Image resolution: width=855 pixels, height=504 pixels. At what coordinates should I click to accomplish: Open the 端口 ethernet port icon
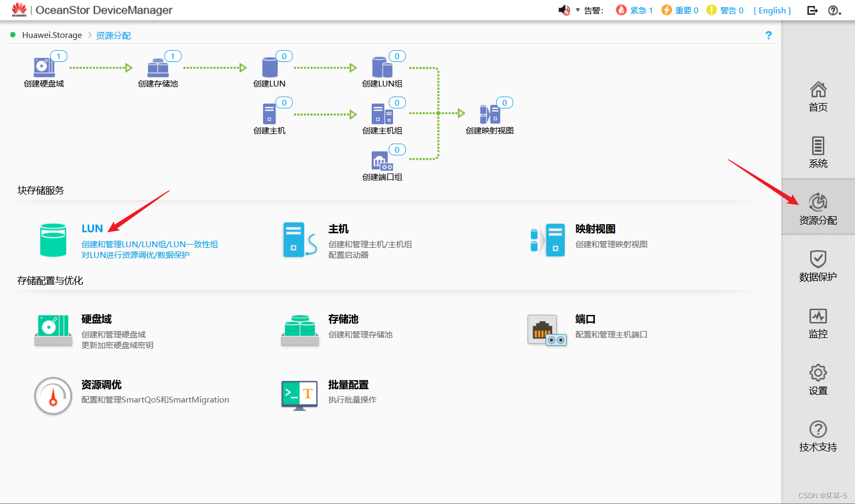tap(547, 330)
